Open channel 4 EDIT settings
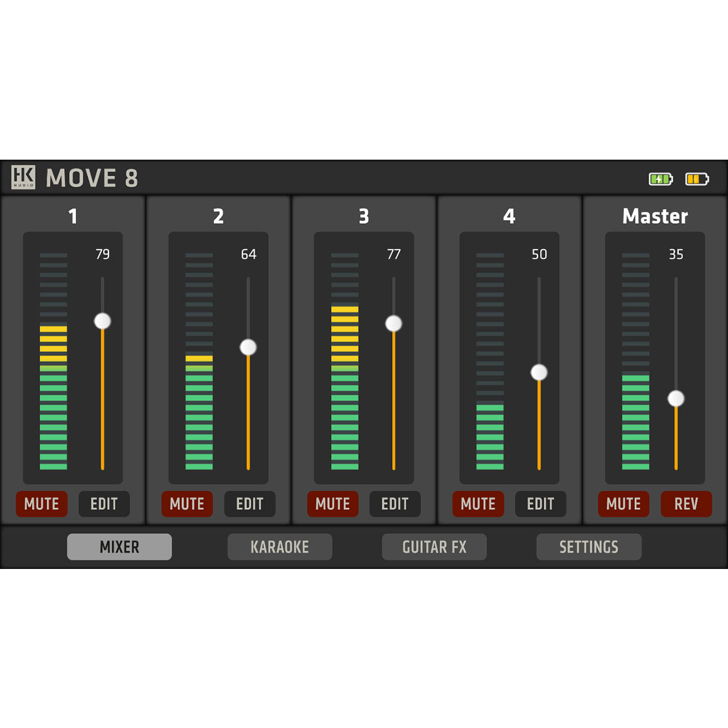 click(x=541, y=504)
